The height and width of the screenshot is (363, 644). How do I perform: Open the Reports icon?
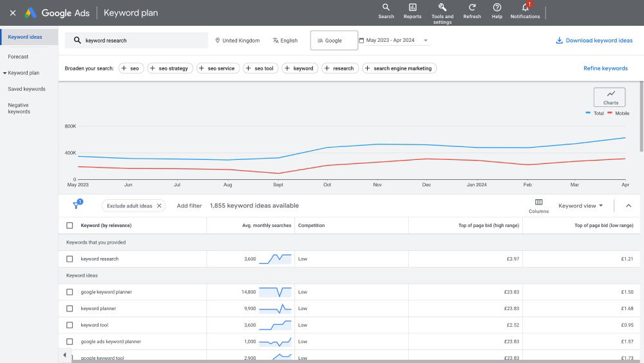pyautogui.click(x=412, y=8)
